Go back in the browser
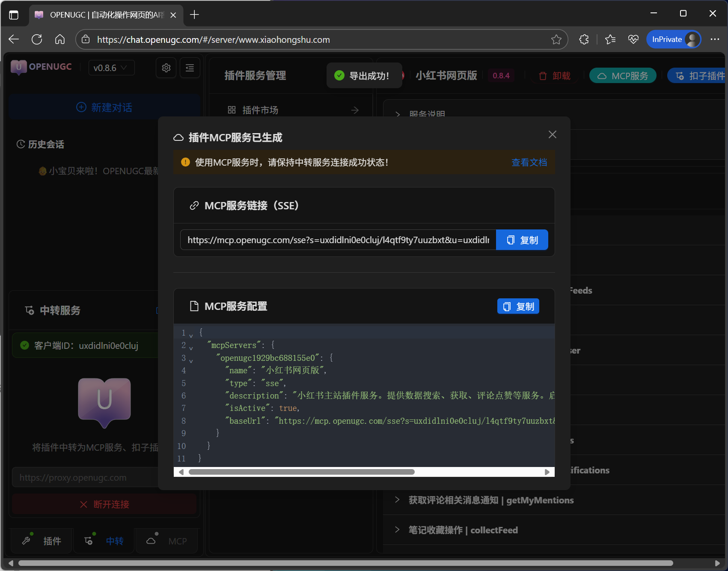Screen dimensions: 728x571 point(14,39)
